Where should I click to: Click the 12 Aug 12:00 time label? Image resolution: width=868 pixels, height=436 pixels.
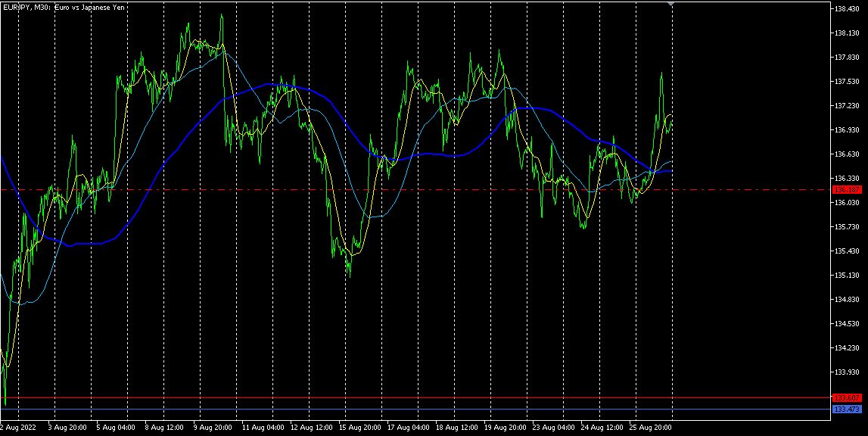(312, 428)
